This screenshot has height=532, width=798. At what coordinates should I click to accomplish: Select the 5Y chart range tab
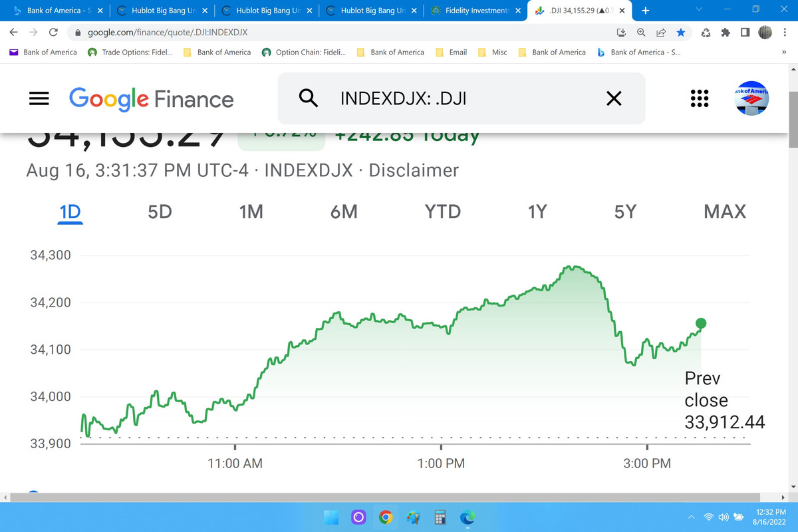tap(625, 212)
